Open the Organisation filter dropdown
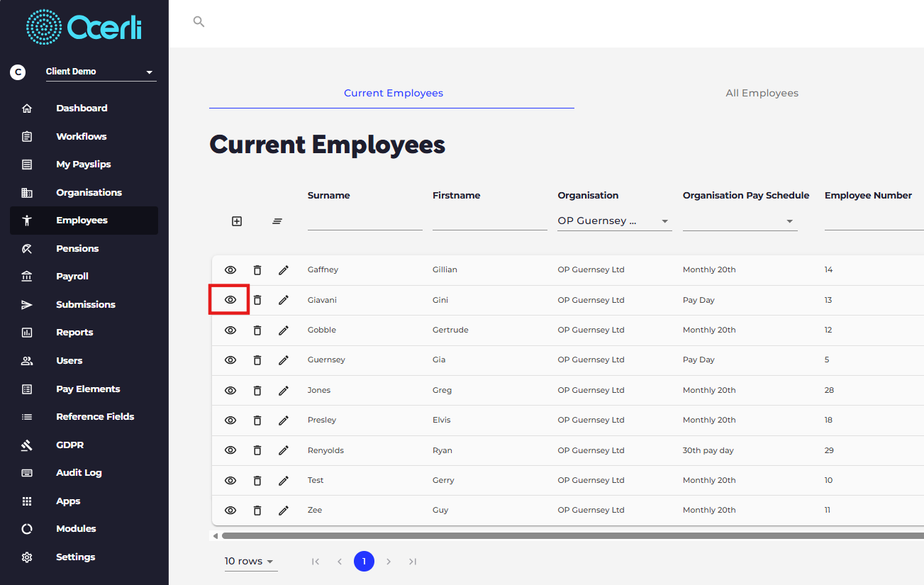 (x=614, y=221)
